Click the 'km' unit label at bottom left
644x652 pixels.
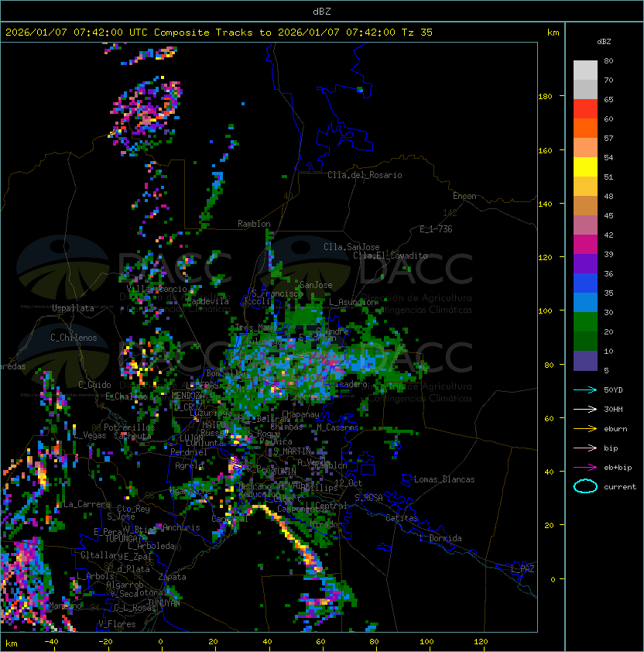coord(12,643)
